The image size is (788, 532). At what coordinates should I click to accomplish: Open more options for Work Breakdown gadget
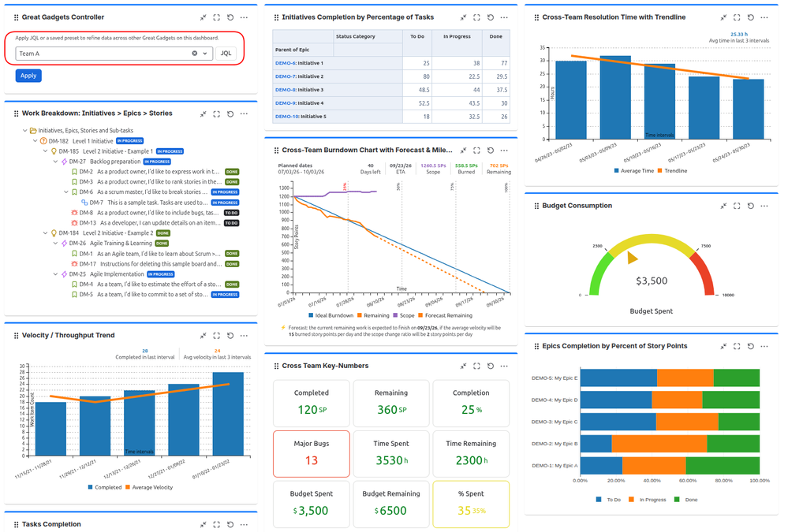pos(245,114)
